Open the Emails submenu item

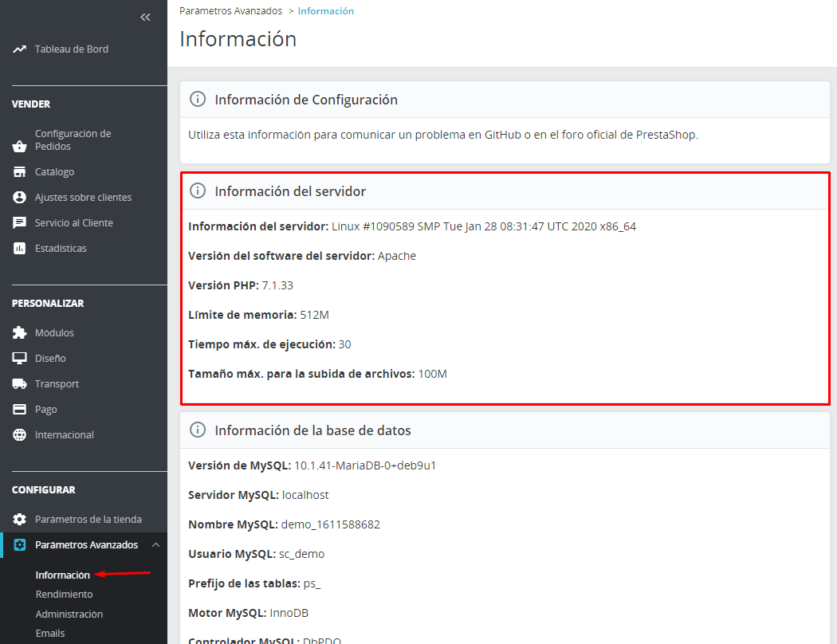click(x=50, y=634)
